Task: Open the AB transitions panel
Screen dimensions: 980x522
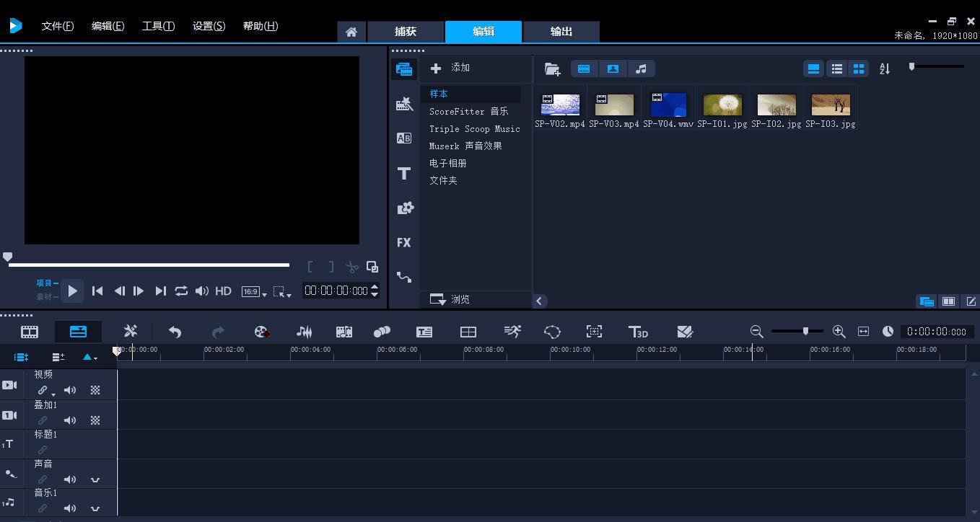Action: [x=403, y=138]
